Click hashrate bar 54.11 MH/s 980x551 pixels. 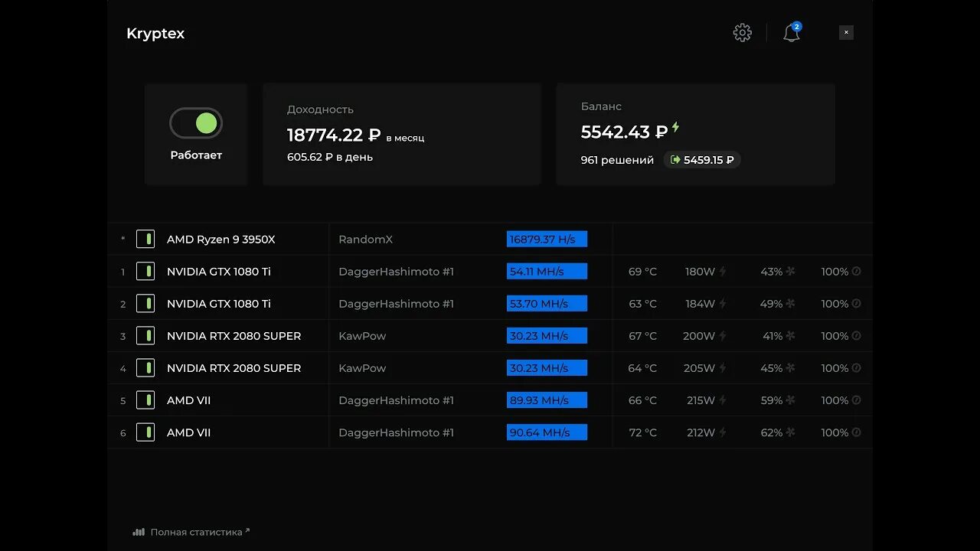coord(547,272)
